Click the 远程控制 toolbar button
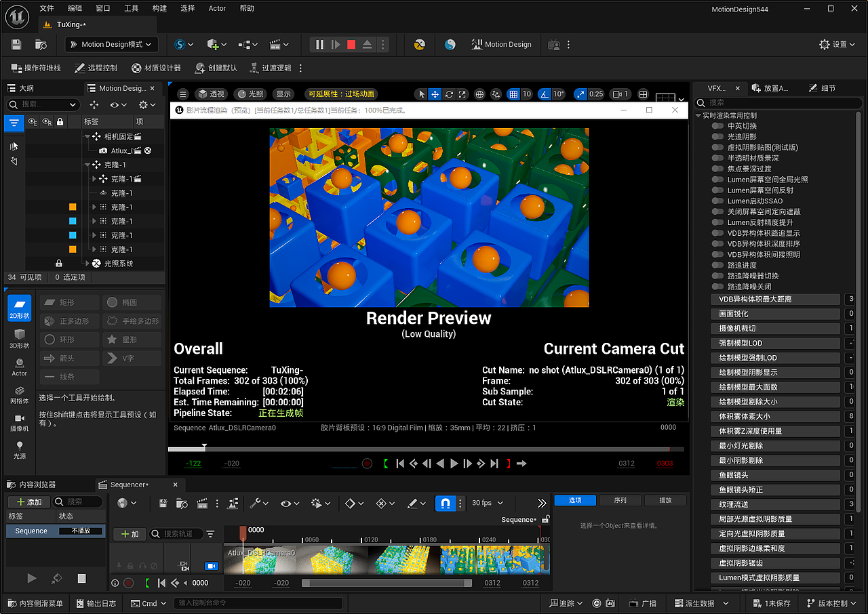This screenshot has height=614, width=868. click(x=96, y=68)
